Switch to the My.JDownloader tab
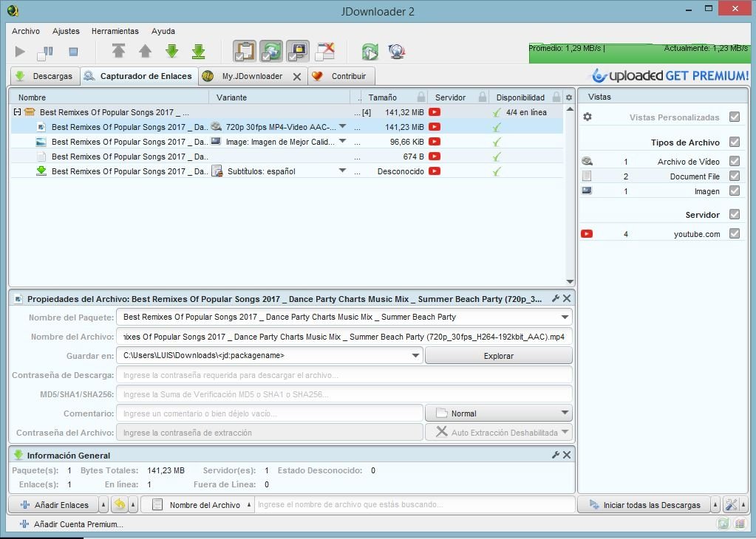Viewport: 756px width, 539px height. click(252, 76)
